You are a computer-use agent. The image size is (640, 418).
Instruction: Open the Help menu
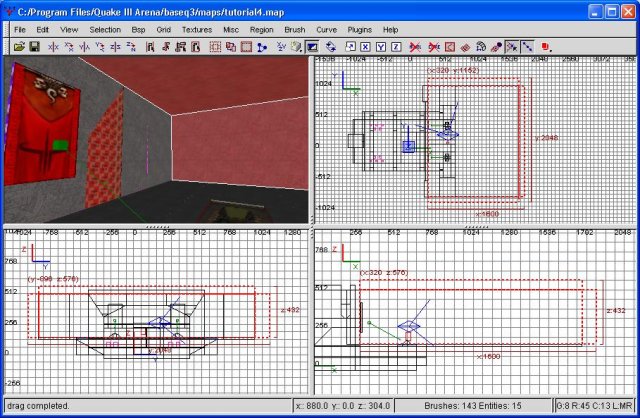click(x=390, y=30)
